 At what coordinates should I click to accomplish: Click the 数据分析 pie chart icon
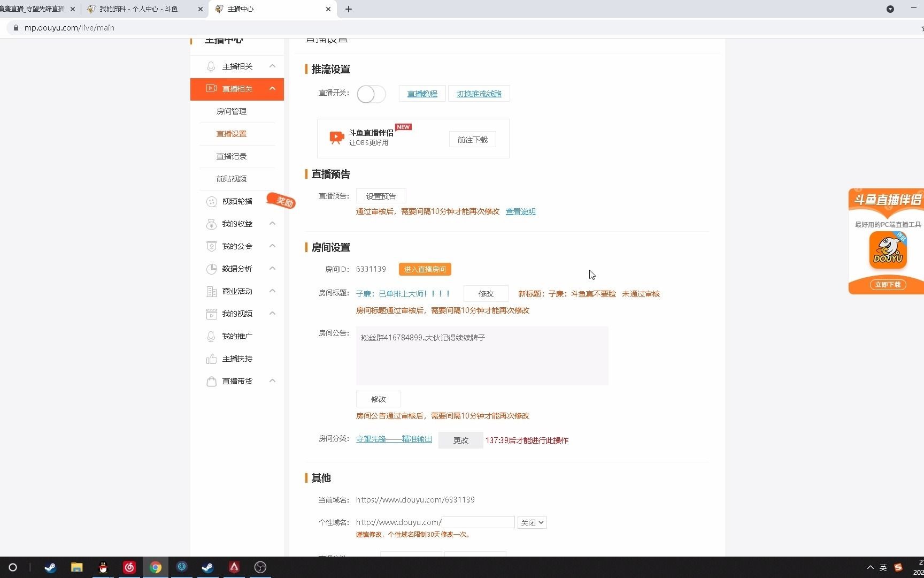[211, 269]
